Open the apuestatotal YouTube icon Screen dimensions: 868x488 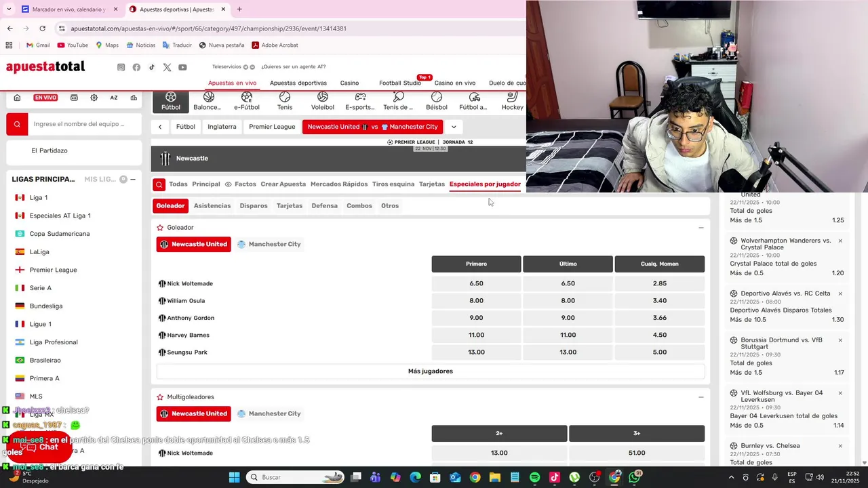point(182,67)
